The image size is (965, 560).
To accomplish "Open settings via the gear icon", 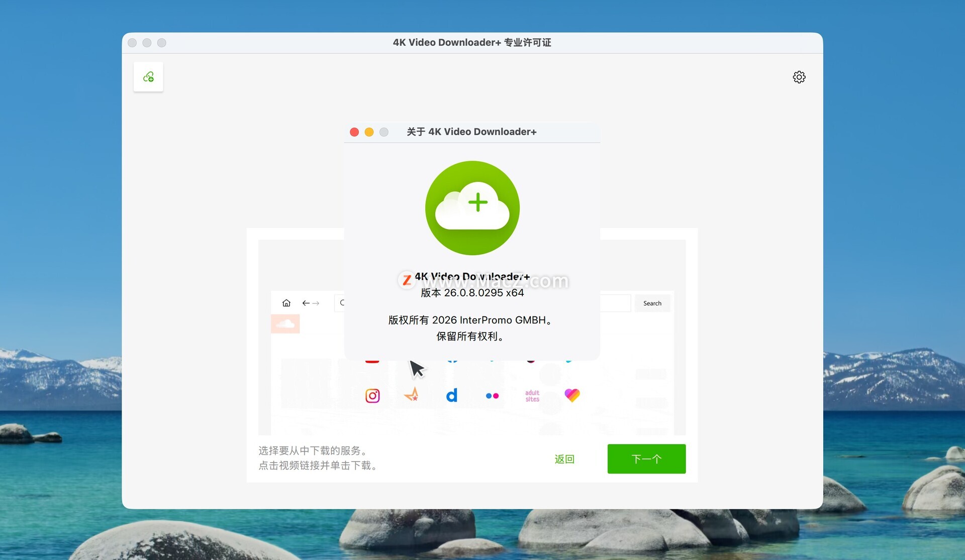I will [x=799, y=77].
